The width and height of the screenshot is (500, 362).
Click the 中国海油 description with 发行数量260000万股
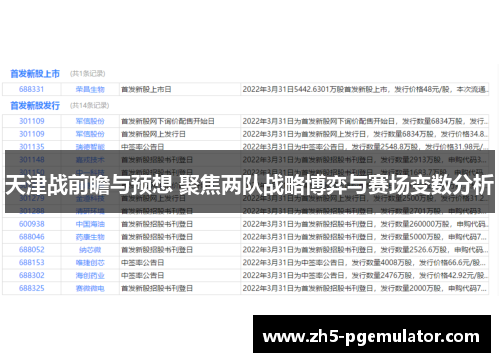(x=365, y=224)
